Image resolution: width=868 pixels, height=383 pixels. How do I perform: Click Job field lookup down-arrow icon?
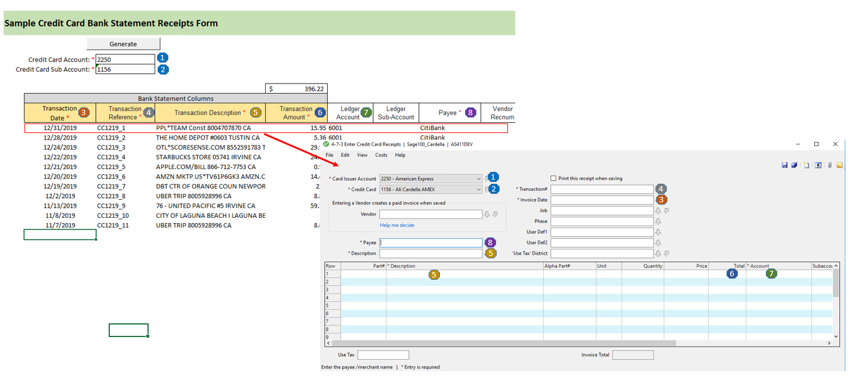point(658,211)
